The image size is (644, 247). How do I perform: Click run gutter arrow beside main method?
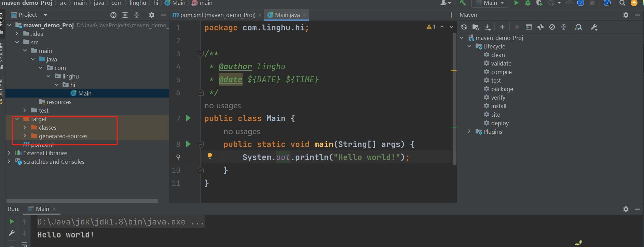(x=188, y=144)
